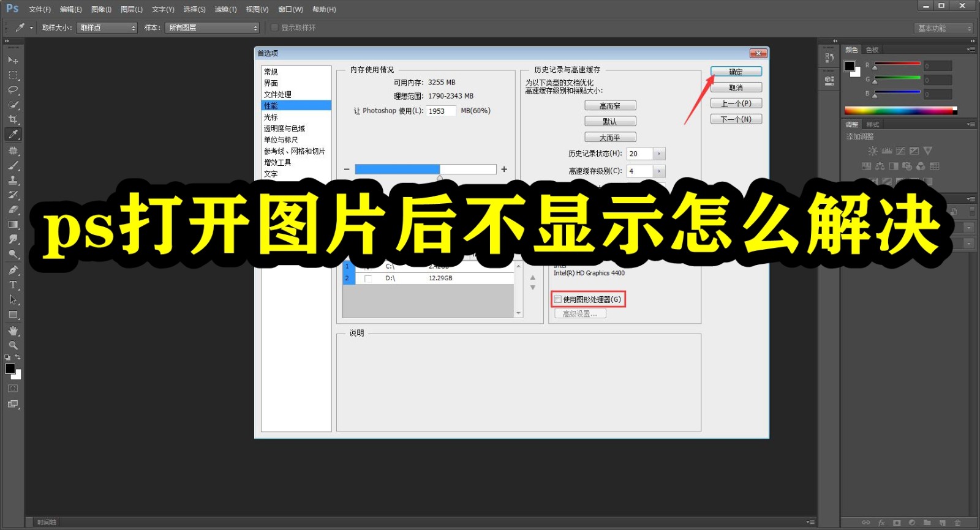Image resolution: width=980 pixels, height=530 pixels.
Task: Click the 大而平 button
Action: (610, 138)
